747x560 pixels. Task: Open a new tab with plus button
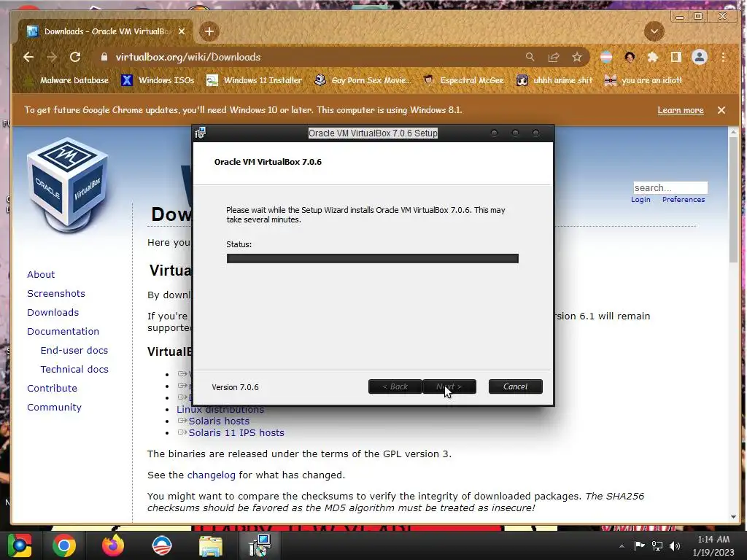click(x=209, y=31)
